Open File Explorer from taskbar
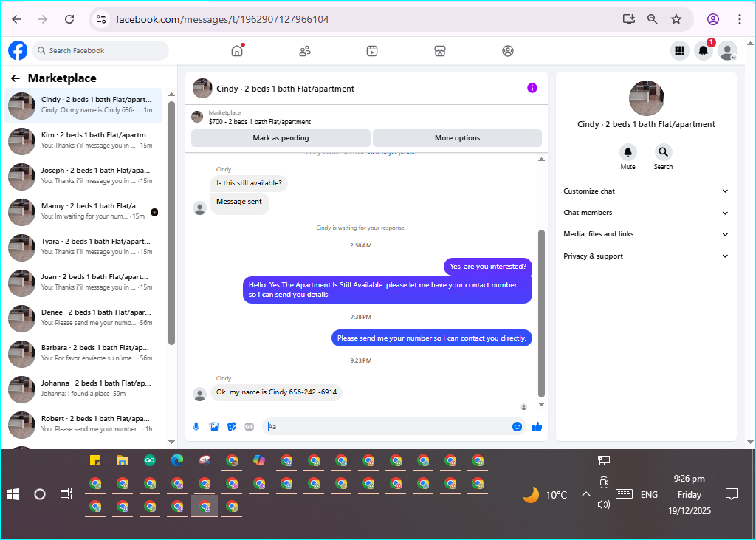The width and height of the screenshot is (756, 540). pos(123,461)
